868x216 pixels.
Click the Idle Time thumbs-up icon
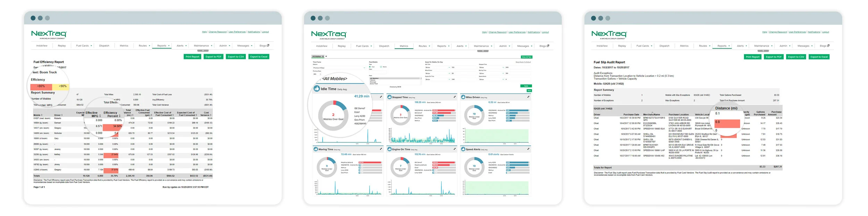pos(317,89)
